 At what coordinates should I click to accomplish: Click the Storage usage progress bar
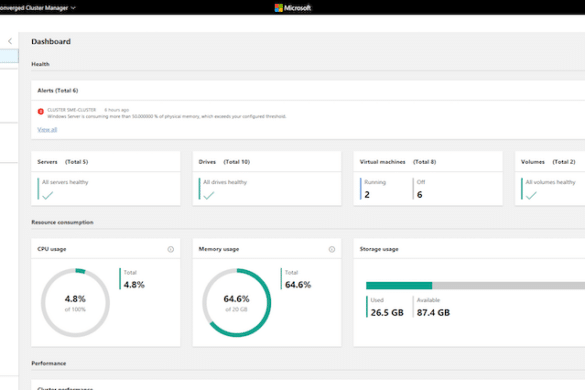click(x=475, y=286)
